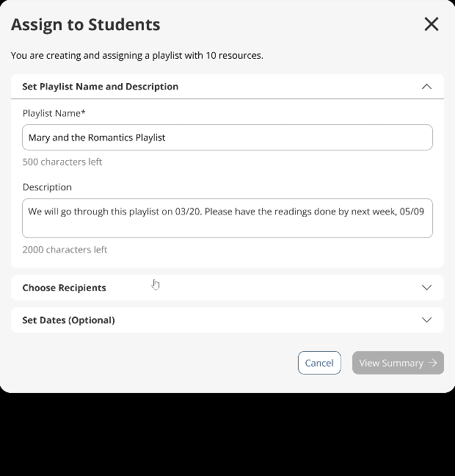Focus the Playlist Name input field
The height and width of the screenshot is (476, 455).
point(227,137)
